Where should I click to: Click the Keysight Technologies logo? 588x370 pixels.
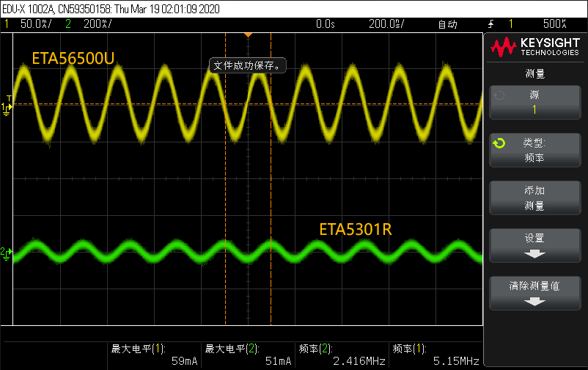click(534, 48)
